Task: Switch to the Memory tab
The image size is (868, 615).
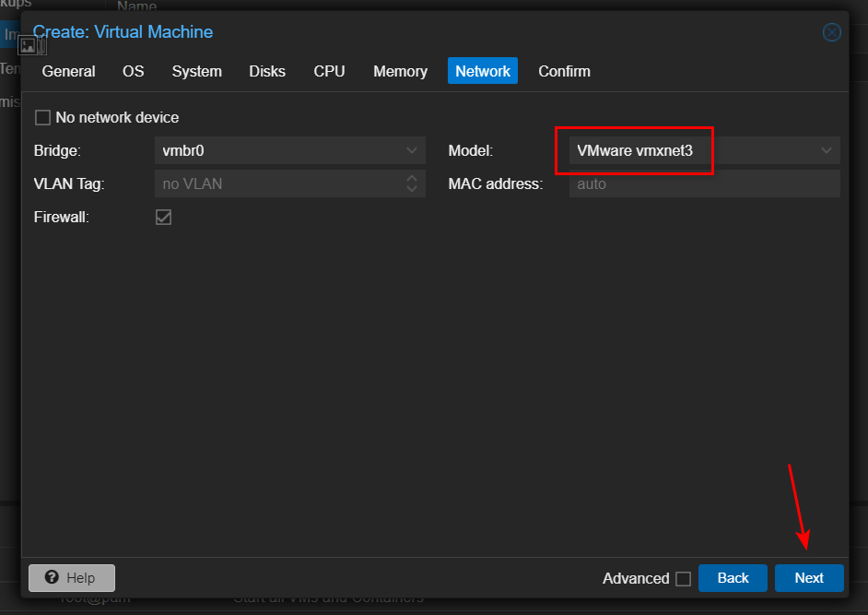Action: pyautogui.click(x=400, y=71)
